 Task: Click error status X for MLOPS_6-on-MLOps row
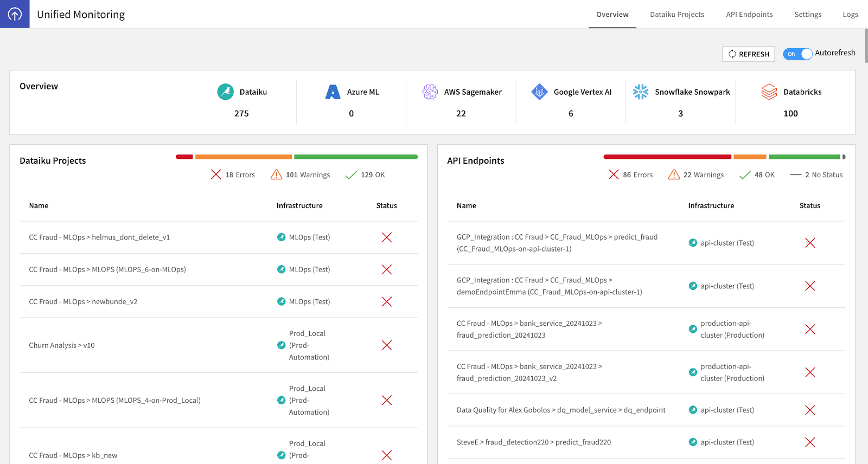[387, 269]
